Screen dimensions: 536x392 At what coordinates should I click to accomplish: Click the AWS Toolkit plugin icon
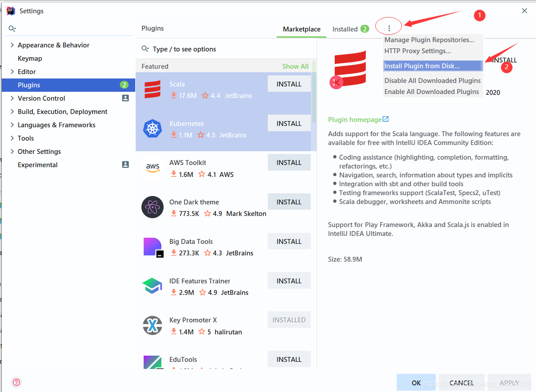click(x=153, y=168)
